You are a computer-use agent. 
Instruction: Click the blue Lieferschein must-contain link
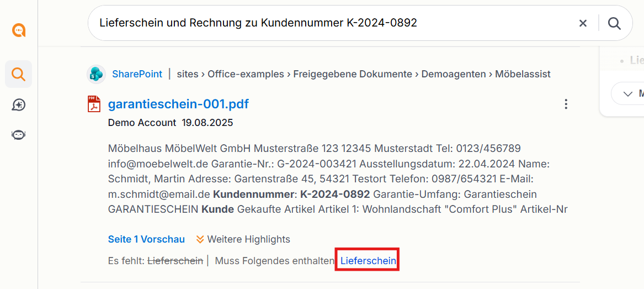pos(368,261)
